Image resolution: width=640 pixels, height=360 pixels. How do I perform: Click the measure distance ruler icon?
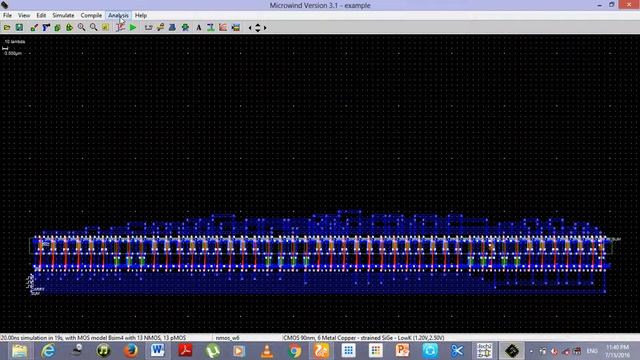point(148,27)
